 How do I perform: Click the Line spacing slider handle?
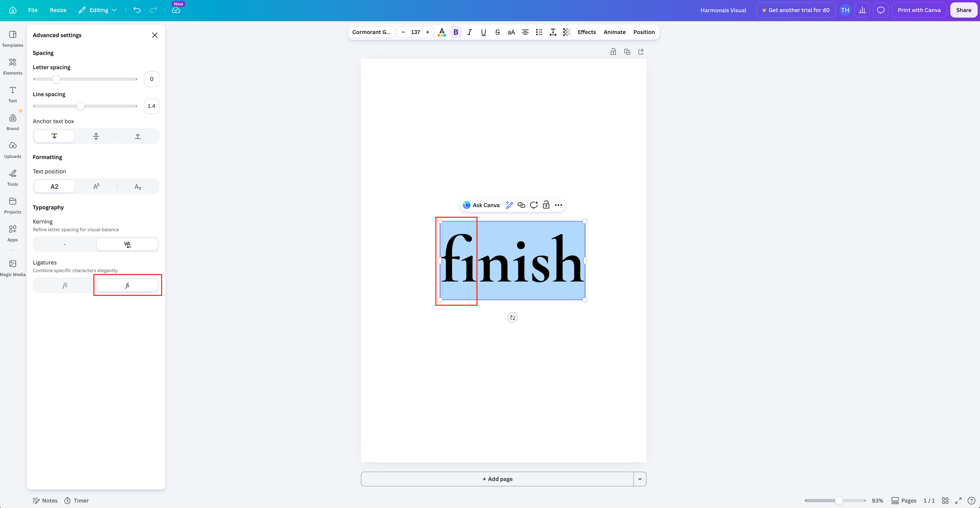80,106
